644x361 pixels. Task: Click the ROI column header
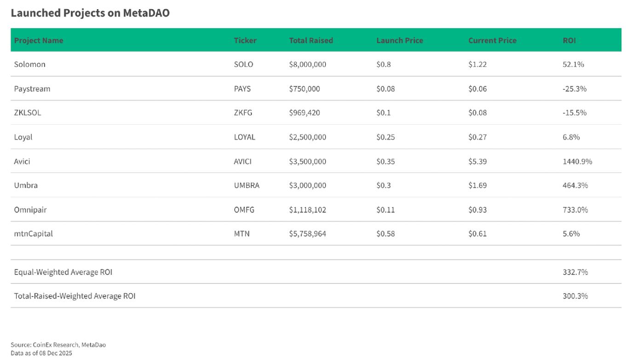[569, 41]
